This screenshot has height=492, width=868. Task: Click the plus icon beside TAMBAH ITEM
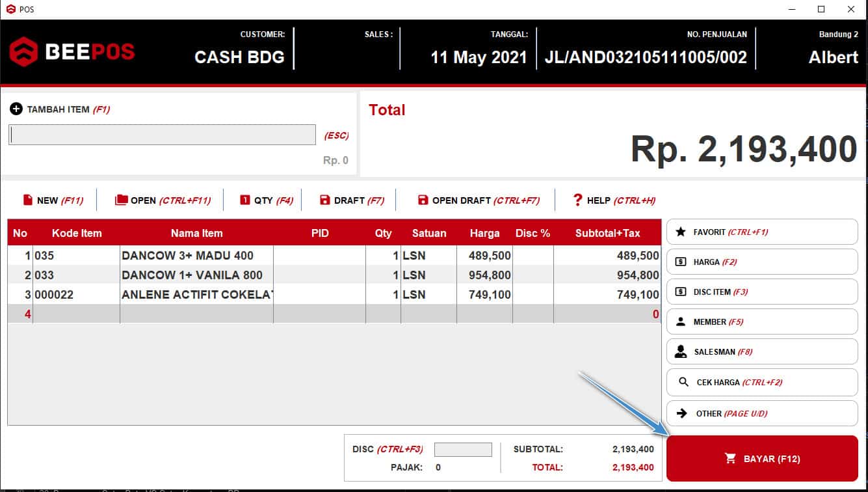16,109
